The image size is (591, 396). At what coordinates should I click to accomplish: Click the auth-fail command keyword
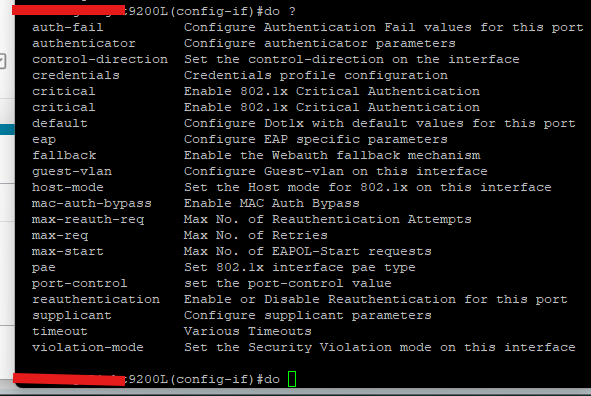pyautogui.click(x=67, y=28)
